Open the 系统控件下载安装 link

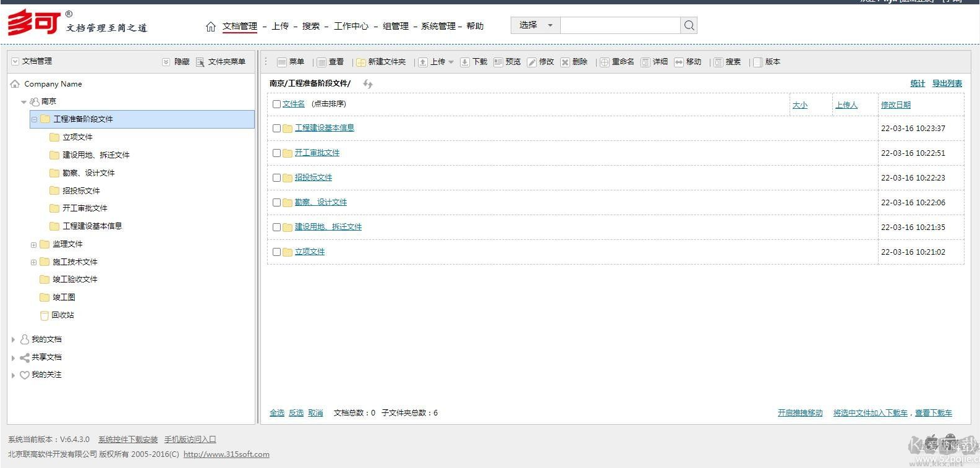[x=128, y=440]
